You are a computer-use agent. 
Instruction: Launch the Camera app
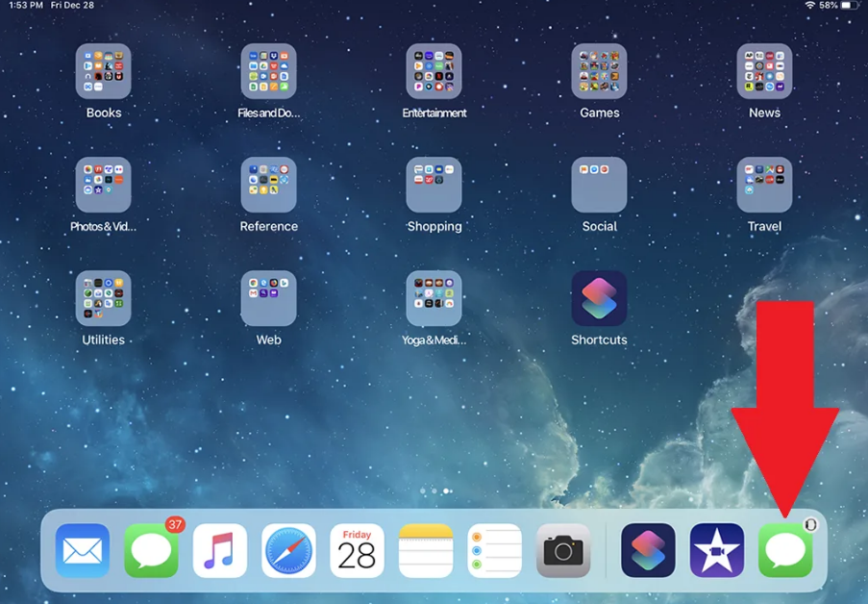(563, 550)
